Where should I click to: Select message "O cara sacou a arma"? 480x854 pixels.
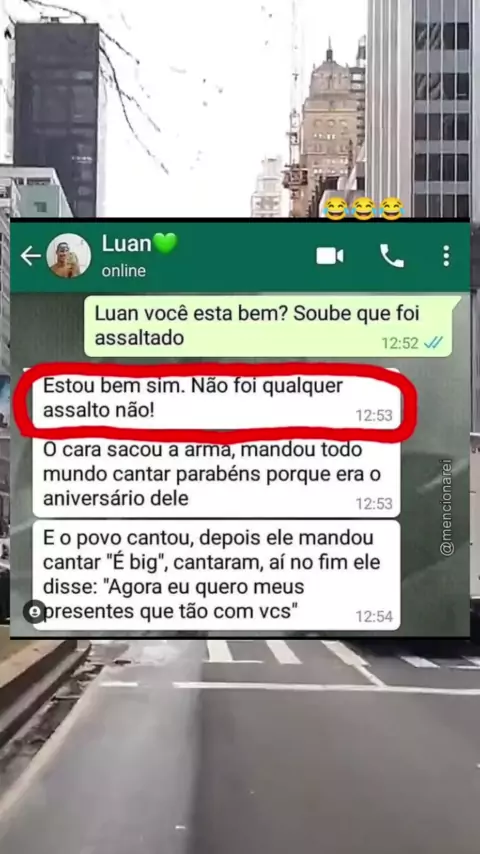[216, 474]
